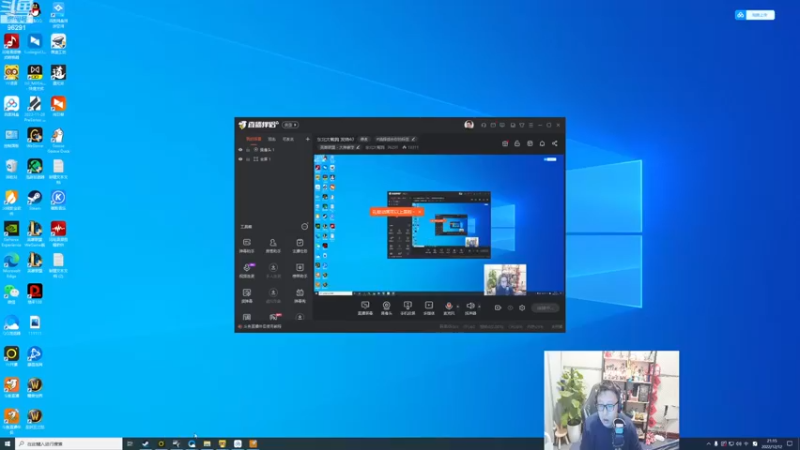The image size is (800, 450).
Task: Open the blue K music player shortcut
Action: pyautogui.click(x=58, y=200)
